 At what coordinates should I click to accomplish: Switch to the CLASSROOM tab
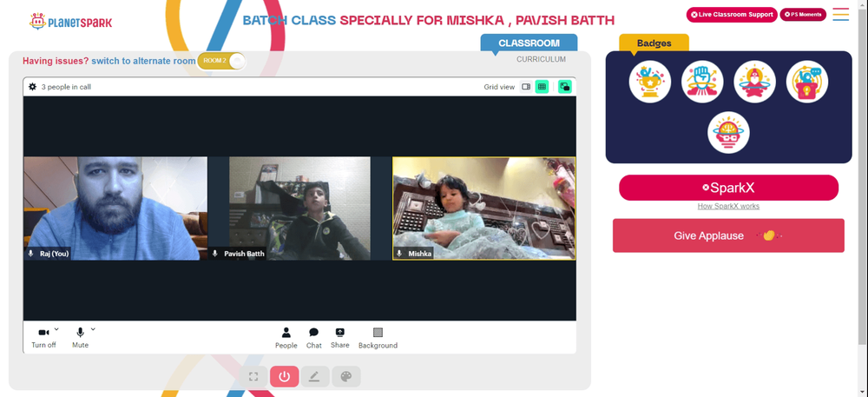(x=529, y=43)
